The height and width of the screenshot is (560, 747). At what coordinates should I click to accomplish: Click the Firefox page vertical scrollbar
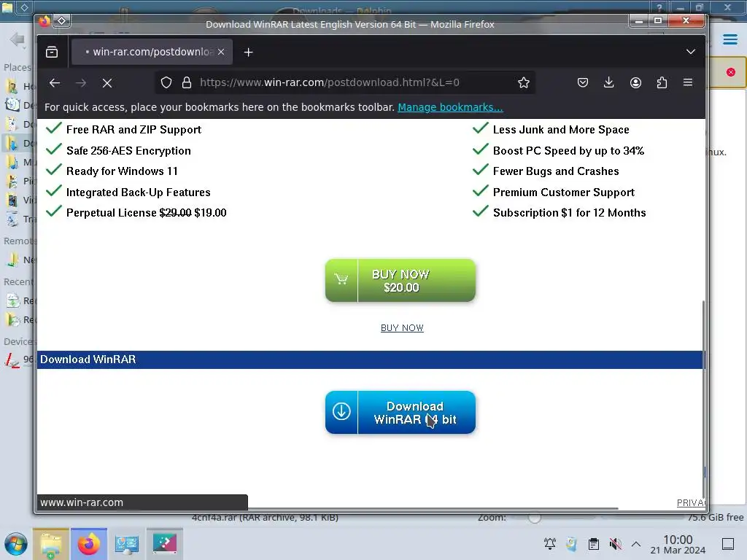[704, 399]
